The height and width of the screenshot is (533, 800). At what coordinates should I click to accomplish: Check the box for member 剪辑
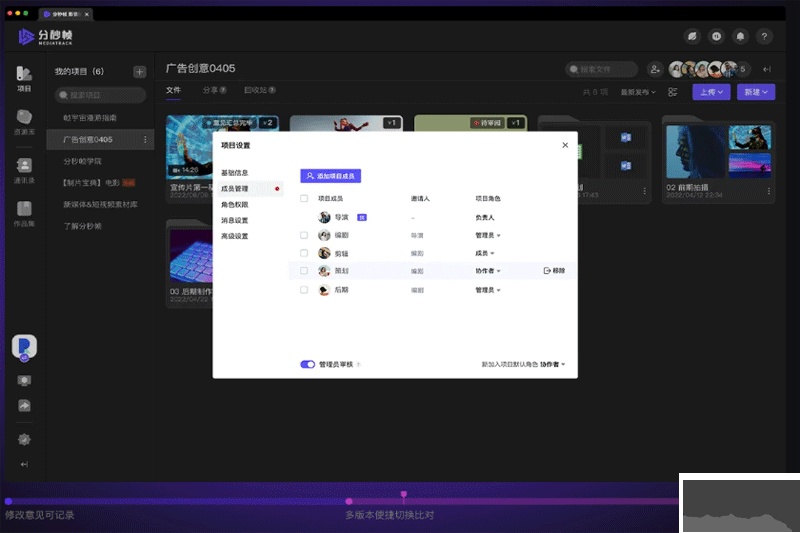click(x=304, y=253)
